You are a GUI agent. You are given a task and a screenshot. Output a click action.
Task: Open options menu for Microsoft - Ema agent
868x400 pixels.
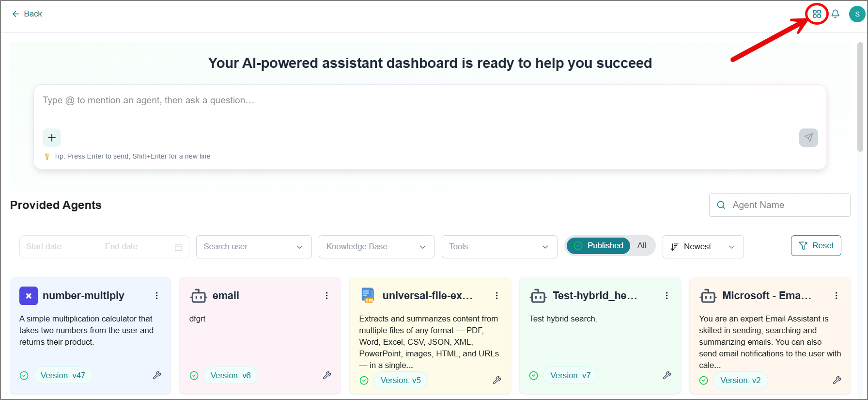[x=836, y=296]
